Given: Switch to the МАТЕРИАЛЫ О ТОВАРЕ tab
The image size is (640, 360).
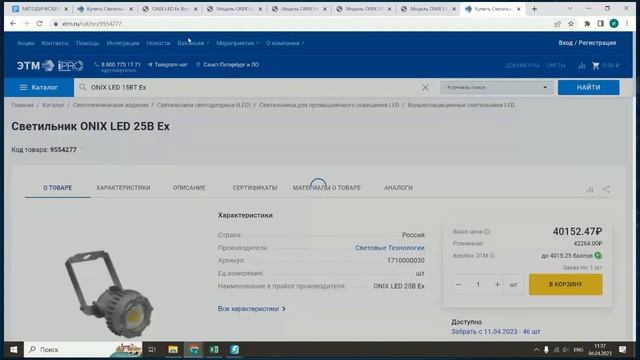Looking at the screenshot, I should click(327, 188).
